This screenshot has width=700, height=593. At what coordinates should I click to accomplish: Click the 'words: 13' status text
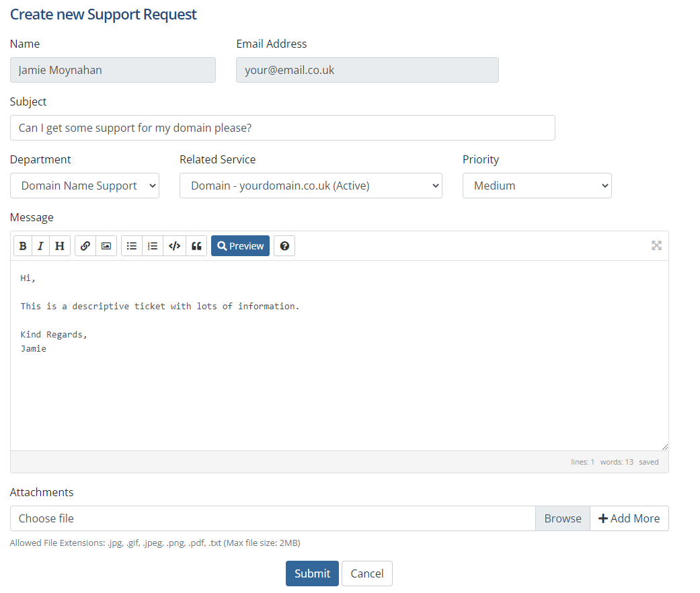click(x=617, y=462)
